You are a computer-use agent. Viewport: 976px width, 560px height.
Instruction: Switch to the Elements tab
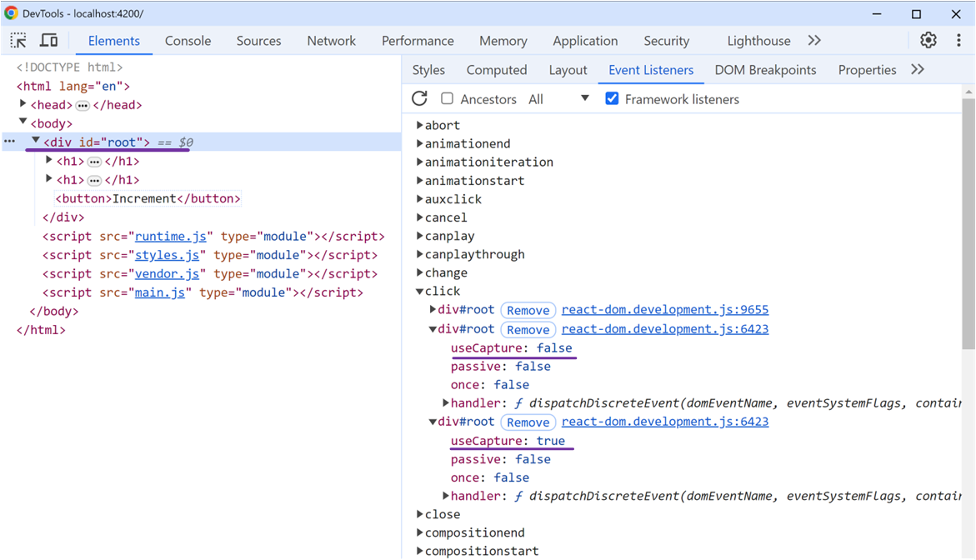tap(114, 41)
